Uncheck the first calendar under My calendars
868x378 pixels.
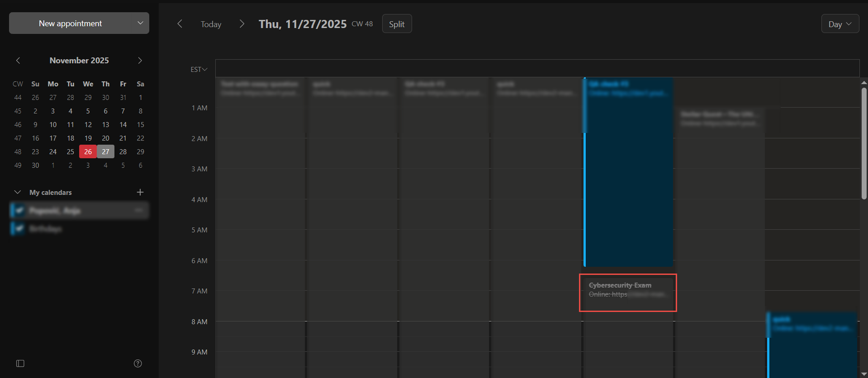pyautogui.click(x=20, y=210)
